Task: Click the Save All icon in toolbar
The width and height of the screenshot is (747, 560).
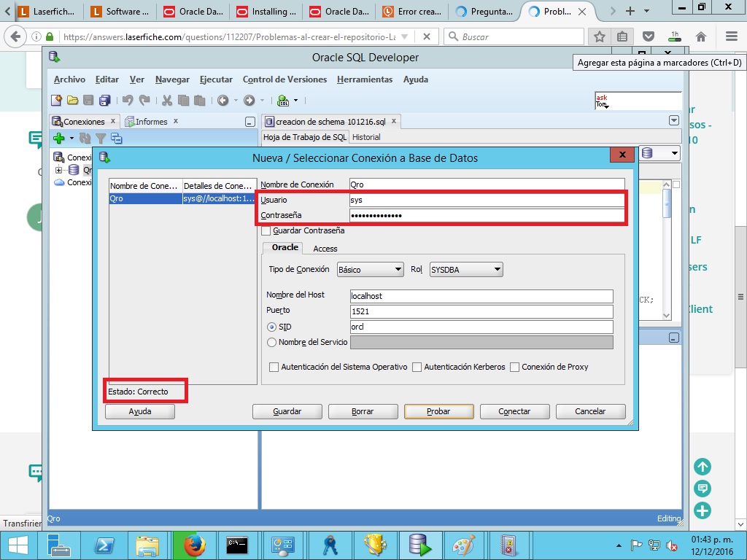Action: pyautogui.click(x=105, y=100)
